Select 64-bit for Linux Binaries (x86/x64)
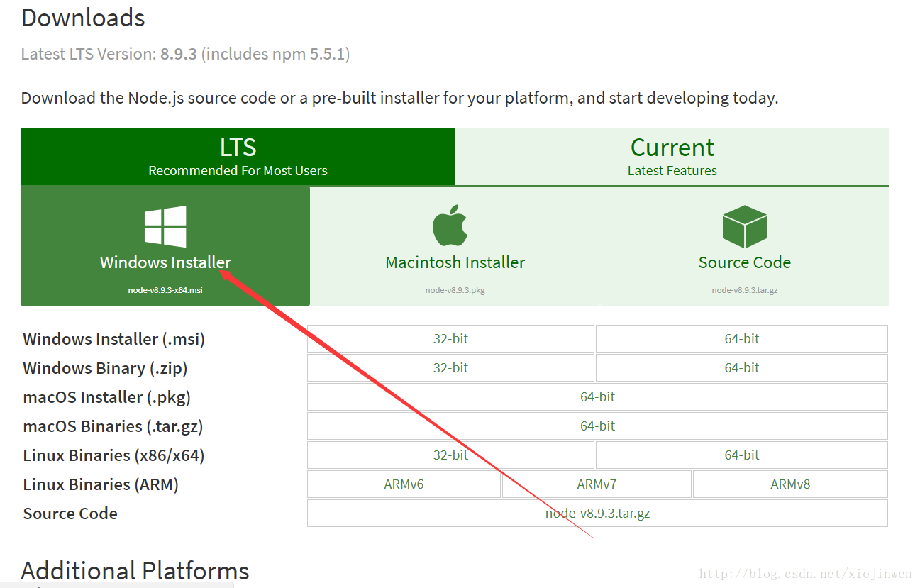The width and height of the screenshot is (920, 588). (x=742, y=455)
